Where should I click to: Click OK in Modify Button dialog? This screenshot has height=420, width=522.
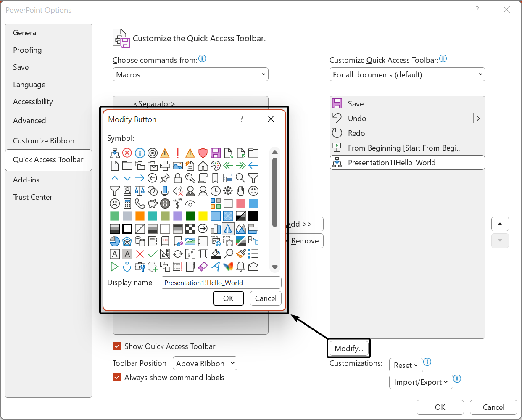[x=228, y=298]
